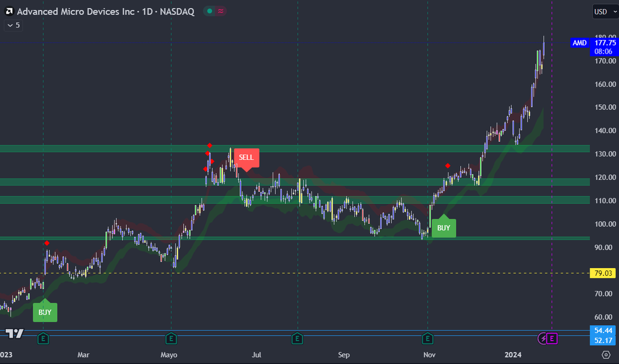Click the BUY signal label near 2023
The height and width of the screenshot is (364, 619).
pyautogui.click(x=45, y=312)
